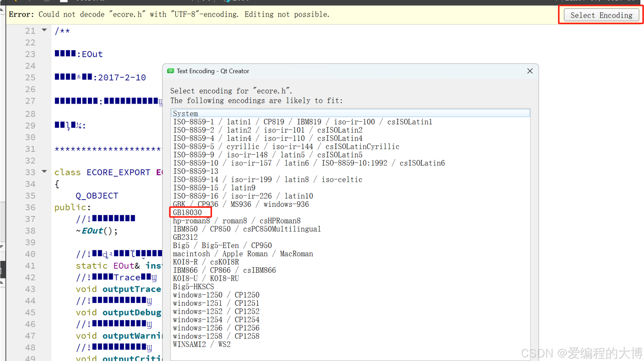Select IBM850 / CP850 encoding entry

[x=247, y=229]
